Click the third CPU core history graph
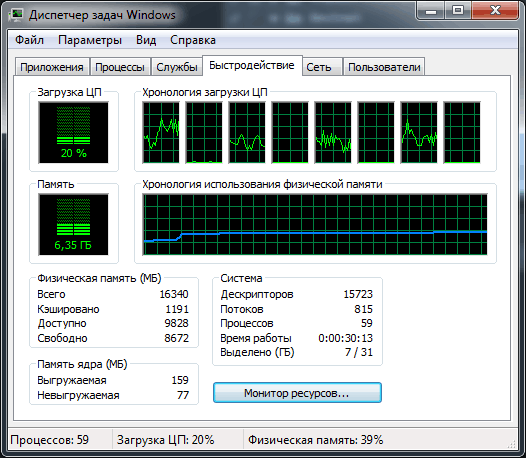526x458 pixels. click(x=247, y=133)
